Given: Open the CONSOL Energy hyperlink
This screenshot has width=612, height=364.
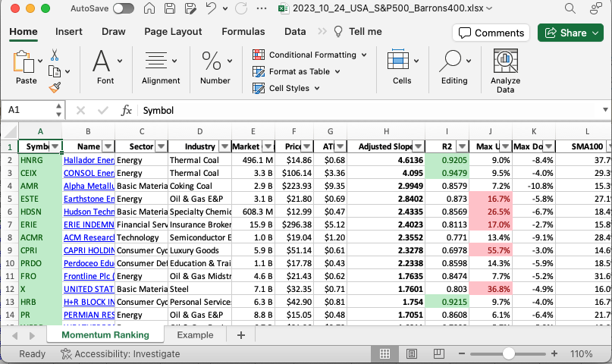Looking at the screenshot, I should click(88, 173).
